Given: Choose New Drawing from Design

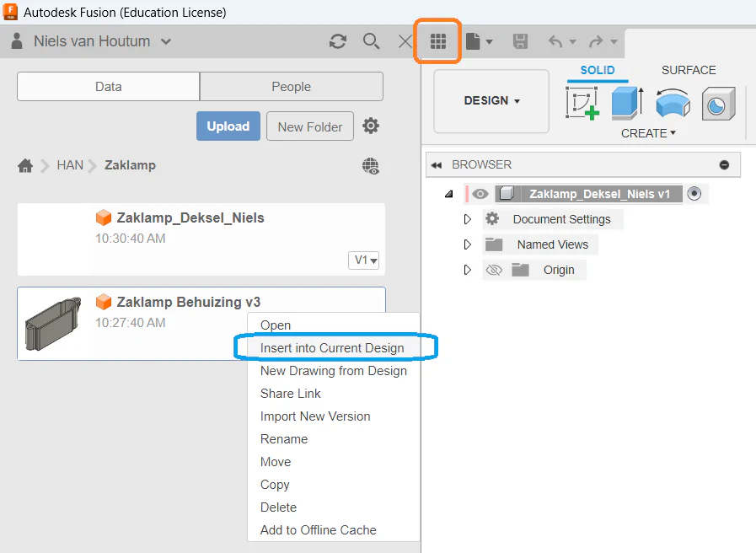Looking at the screenshot, I should point(334,371).
